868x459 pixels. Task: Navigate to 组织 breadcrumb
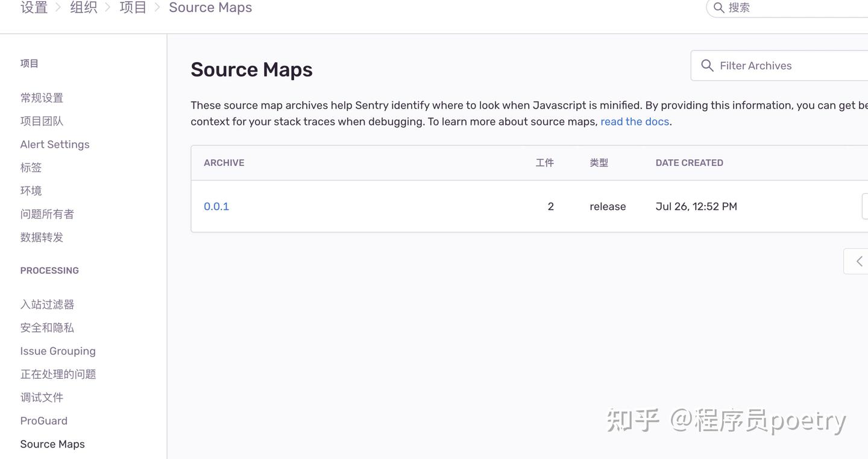(83, 8)
